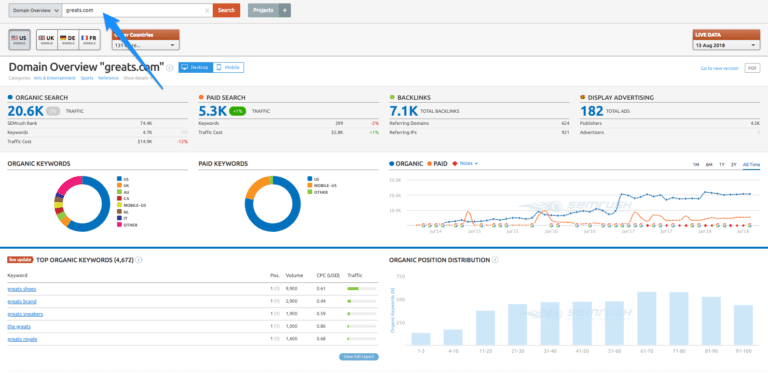This screenshot has width=768, height=373.
Task: Open the greats sneakers keyword link
Action: click(x=25, y=314)
